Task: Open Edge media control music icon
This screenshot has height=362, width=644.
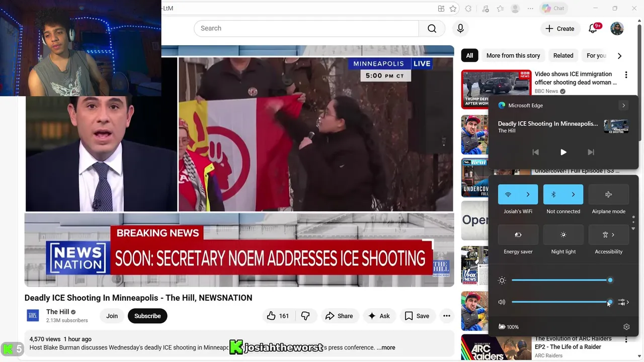Action: click(485, 9)
